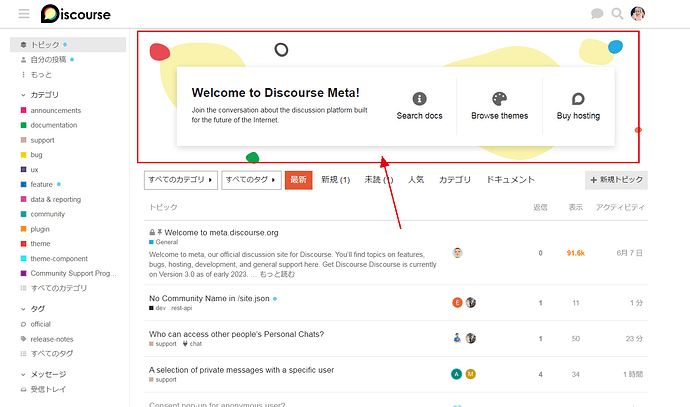Select トピック in the sidebar

[68, 44]
